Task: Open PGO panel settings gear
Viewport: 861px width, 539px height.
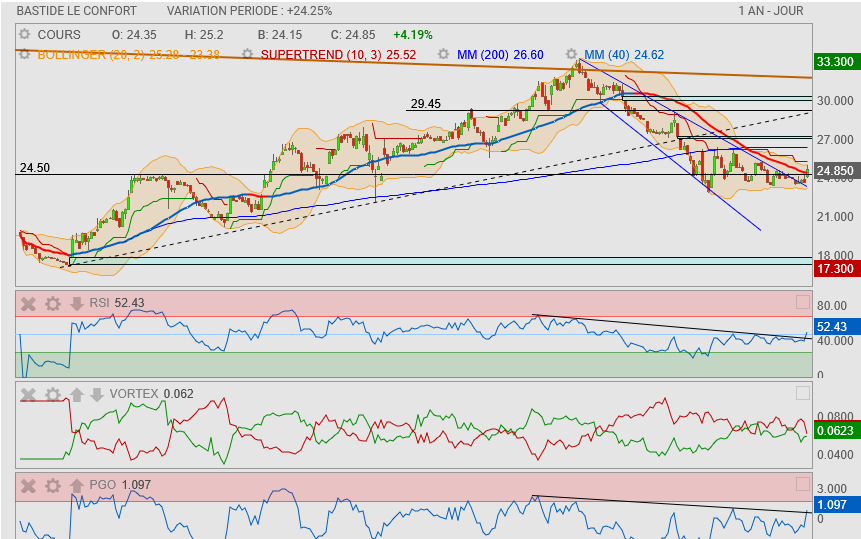Action: tap(52, 485)
